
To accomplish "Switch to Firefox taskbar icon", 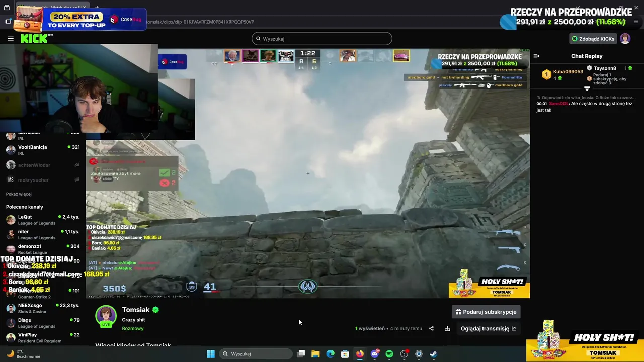I will [360, 354].
